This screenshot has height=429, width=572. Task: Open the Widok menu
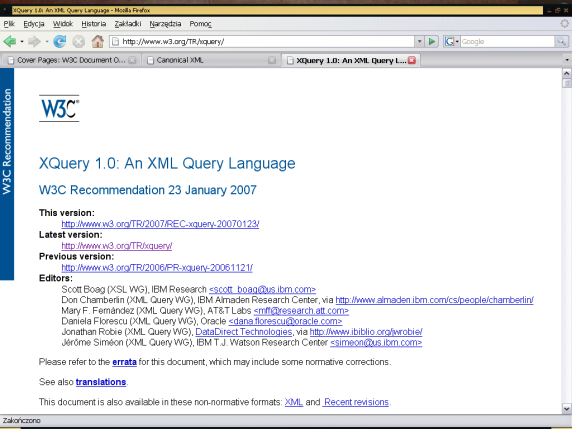tap(63, 24)
